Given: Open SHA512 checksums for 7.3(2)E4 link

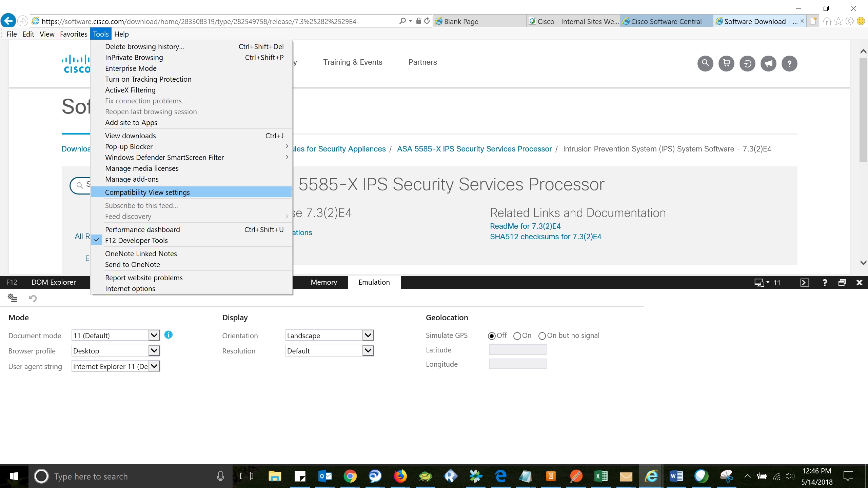Looking at the screenshot, I should (546, 237).
